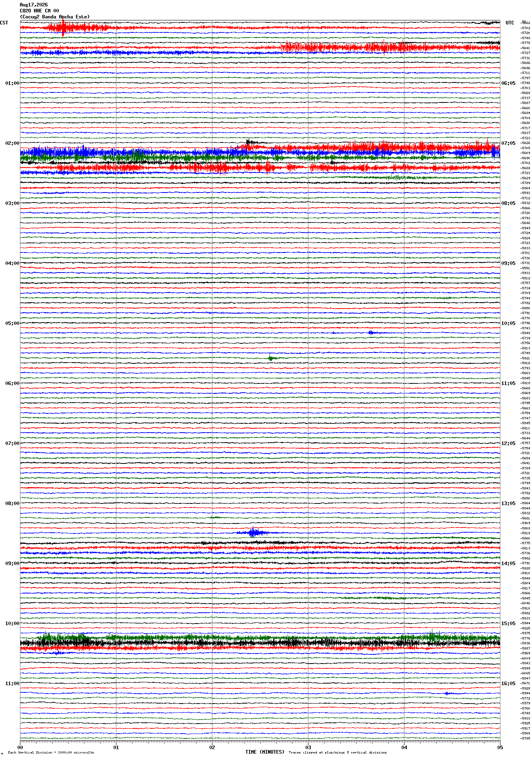Click the 'UTC' timezone label

pos(510,23)
